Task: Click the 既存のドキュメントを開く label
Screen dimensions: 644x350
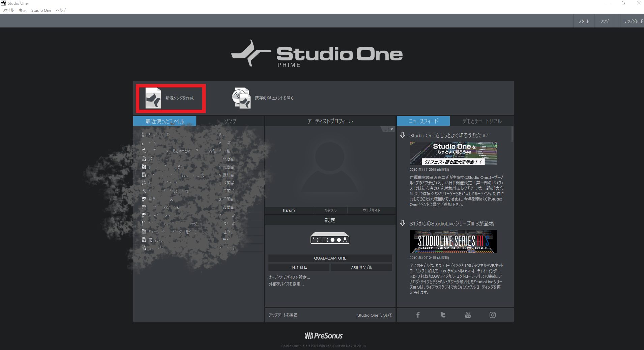Action: click(x=274, y=98)
